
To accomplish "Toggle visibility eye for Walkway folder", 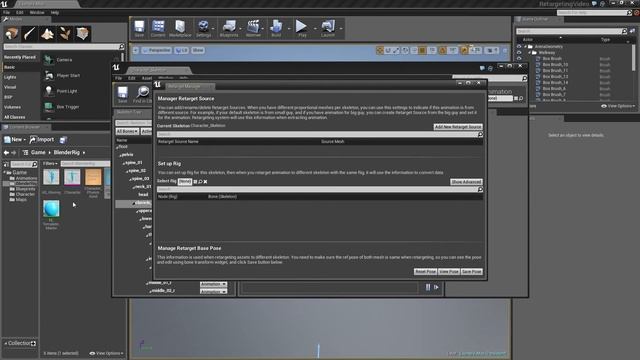I will click(x=519, y=53).
